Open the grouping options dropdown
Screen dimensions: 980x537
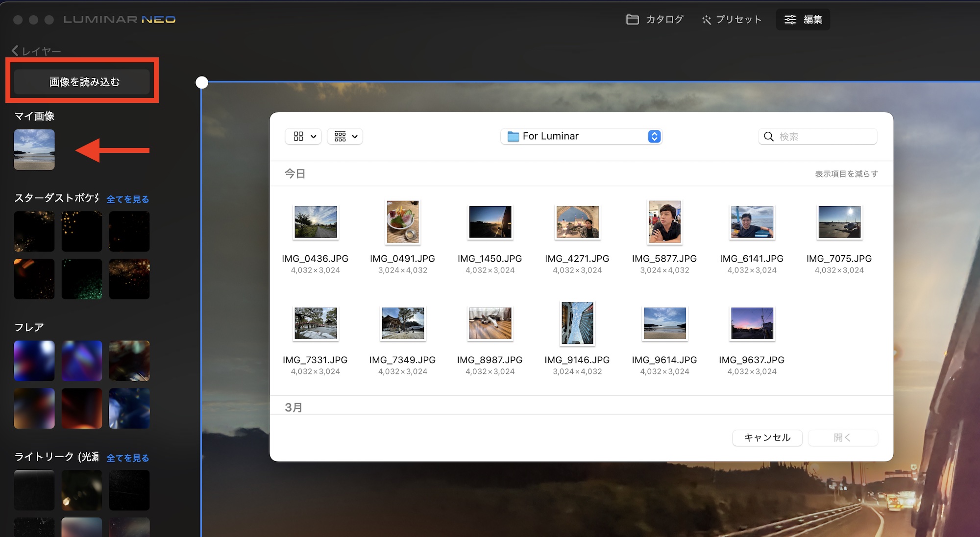click(345, 136)
